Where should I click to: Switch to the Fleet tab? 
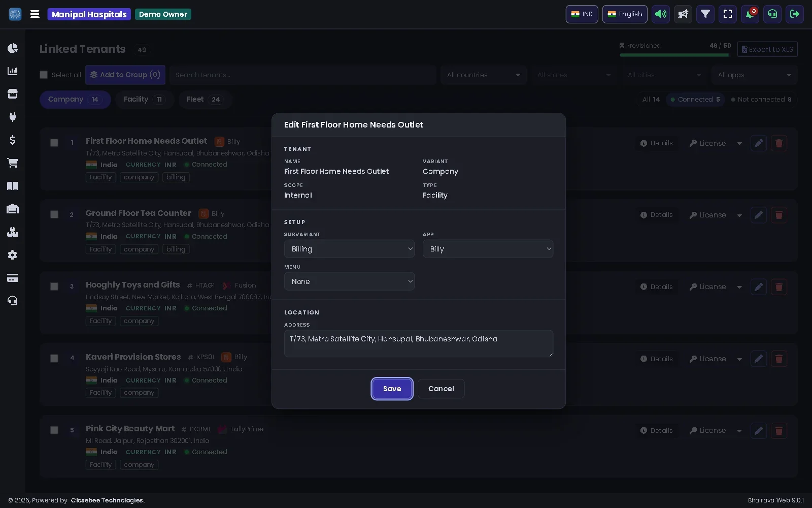click(205, 100)
